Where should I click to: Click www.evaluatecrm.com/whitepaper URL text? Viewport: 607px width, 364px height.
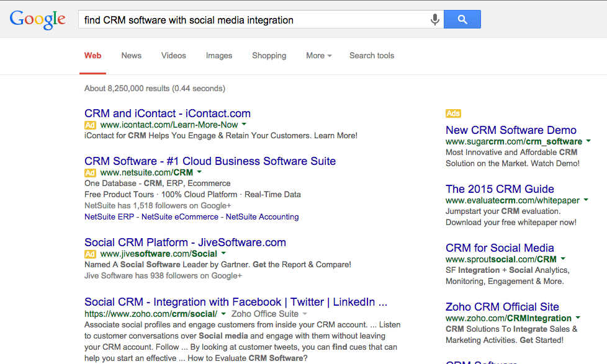[x=513, y=200]
